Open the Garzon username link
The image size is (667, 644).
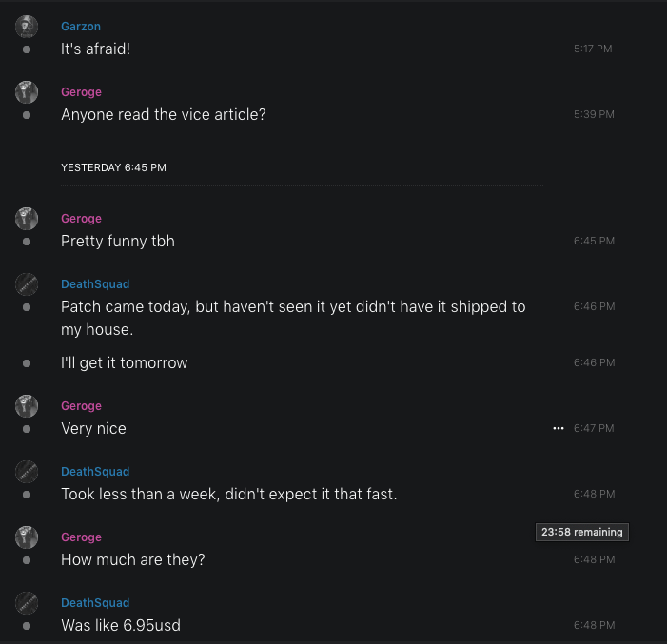click(81, 27)
